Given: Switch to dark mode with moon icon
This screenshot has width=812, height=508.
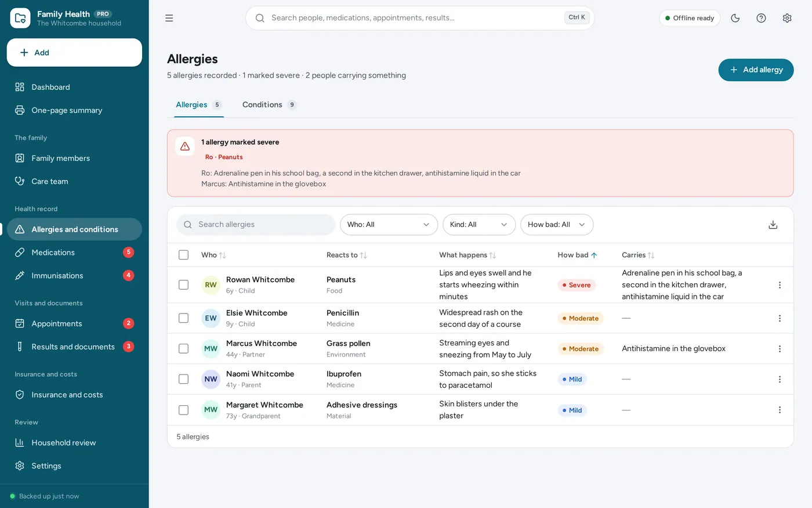Looking at the screenshot, I should (735, 18).
